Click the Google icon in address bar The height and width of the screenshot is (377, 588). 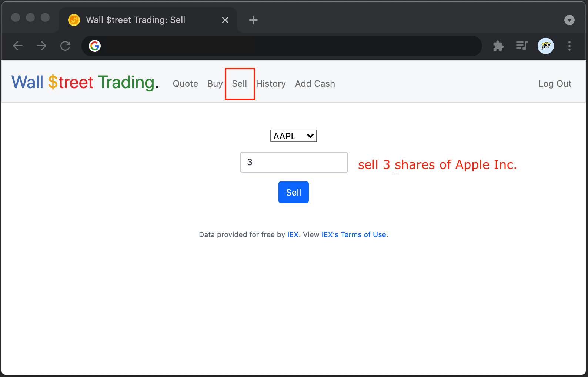(95, 46)
